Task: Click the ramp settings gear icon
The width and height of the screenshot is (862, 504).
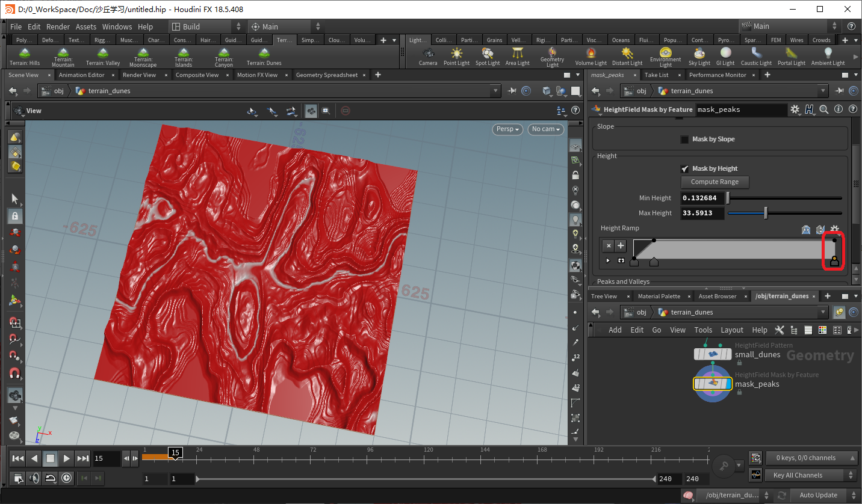Action: [x=834, y=229]
